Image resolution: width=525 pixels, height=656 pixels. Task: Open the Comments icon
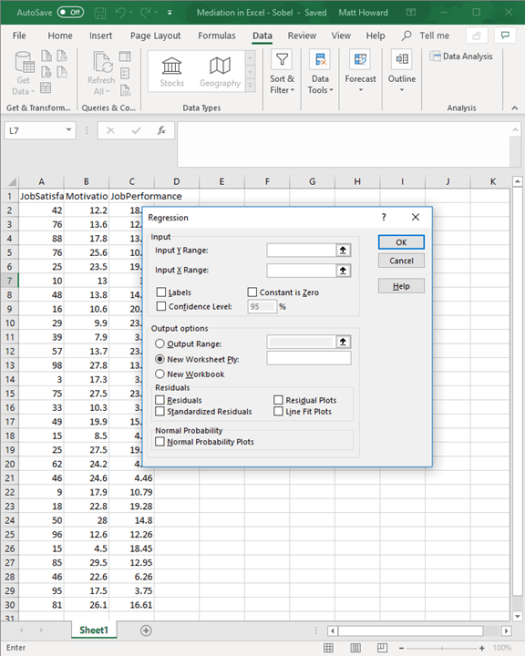point(505,36)
